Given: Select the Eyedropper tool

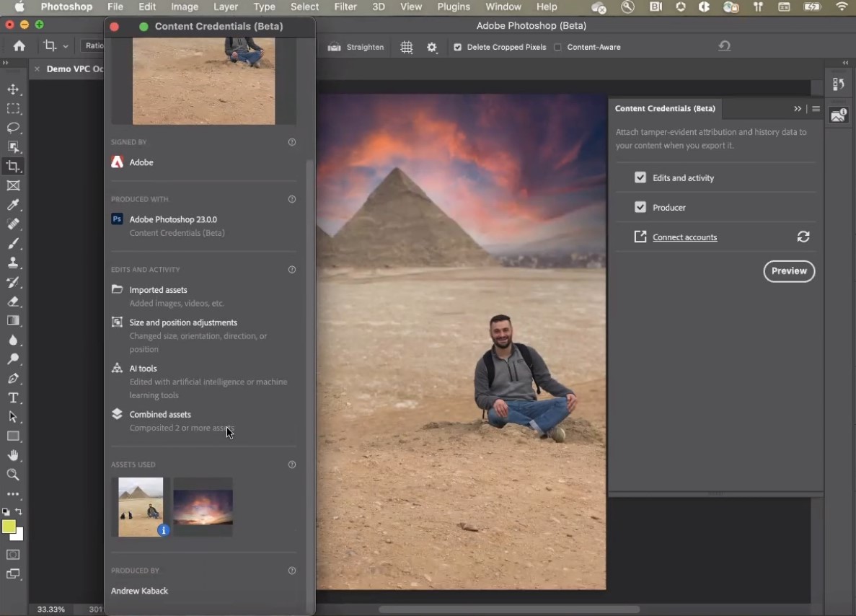Looking at the screenshot, I should tap(13, 205).
